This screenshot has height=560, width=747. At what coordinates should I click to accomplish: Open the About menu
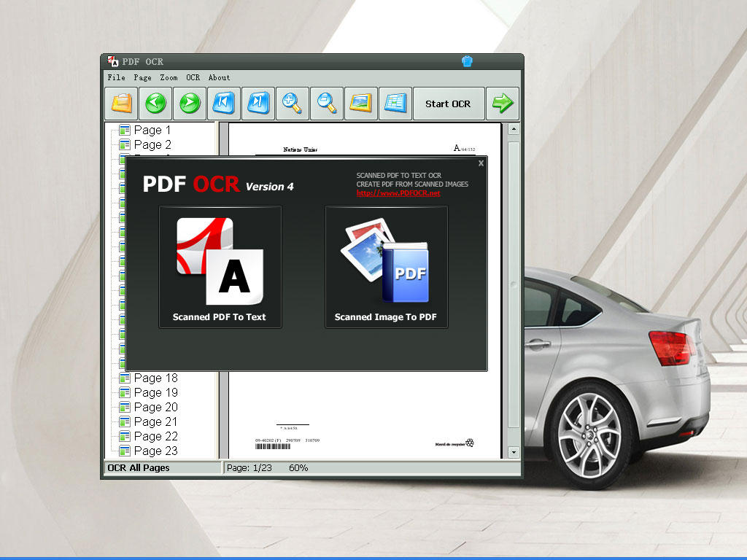click(219, 77)
